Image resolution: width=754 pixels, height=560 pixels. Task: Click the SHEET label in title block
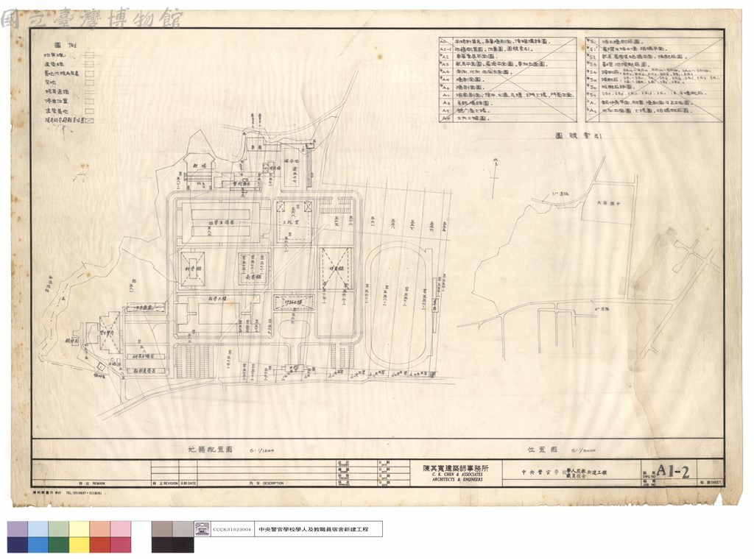(x=715, y=483)
